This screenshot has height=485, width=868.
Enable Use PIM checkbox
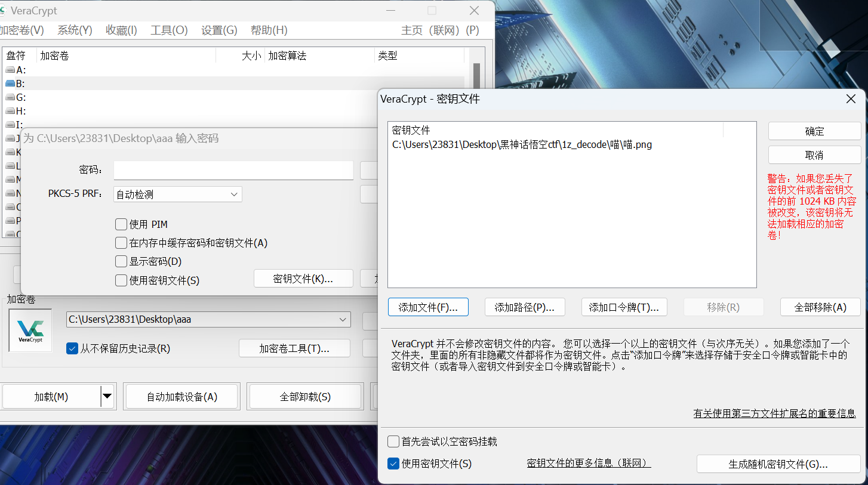pos(121,224)
